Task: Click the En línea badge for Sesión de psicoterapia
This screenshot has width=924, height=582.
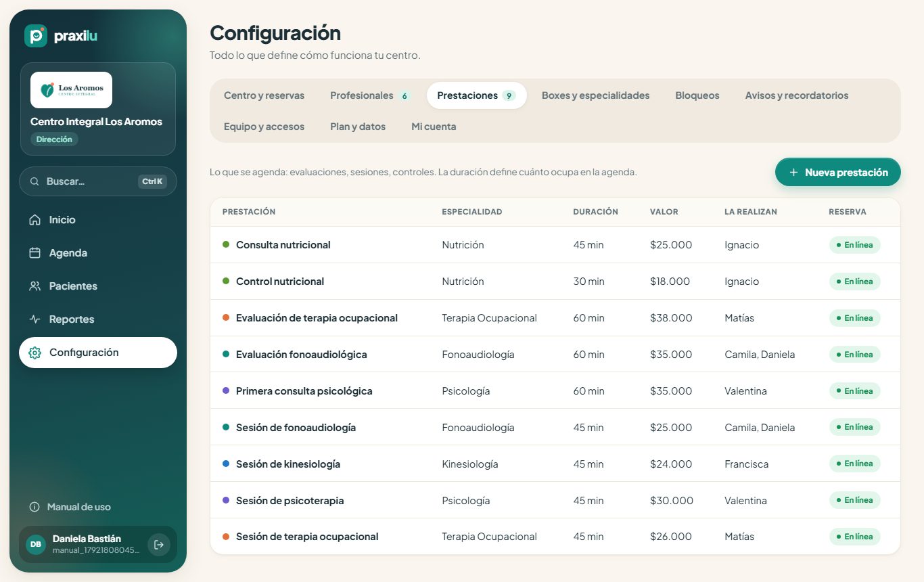Action: (854, 500)
